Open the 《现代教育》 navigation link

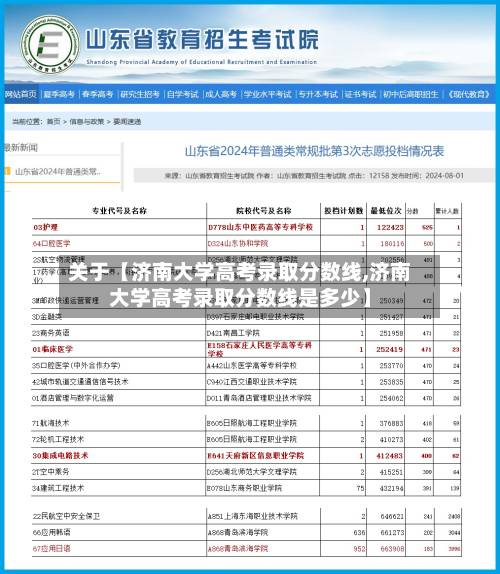(x=468, y=94)
